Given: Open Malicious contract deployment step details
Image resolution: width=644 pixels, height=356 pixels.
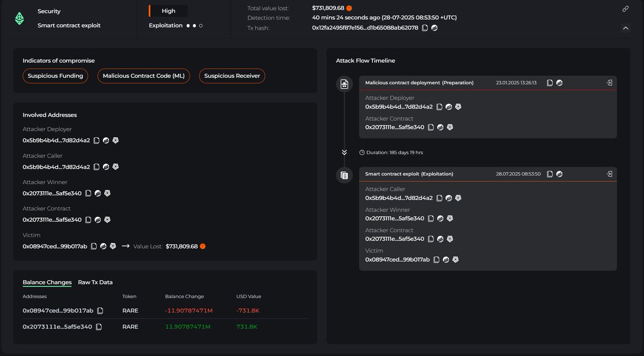Looking at the screenshot, I should (609, 83).
